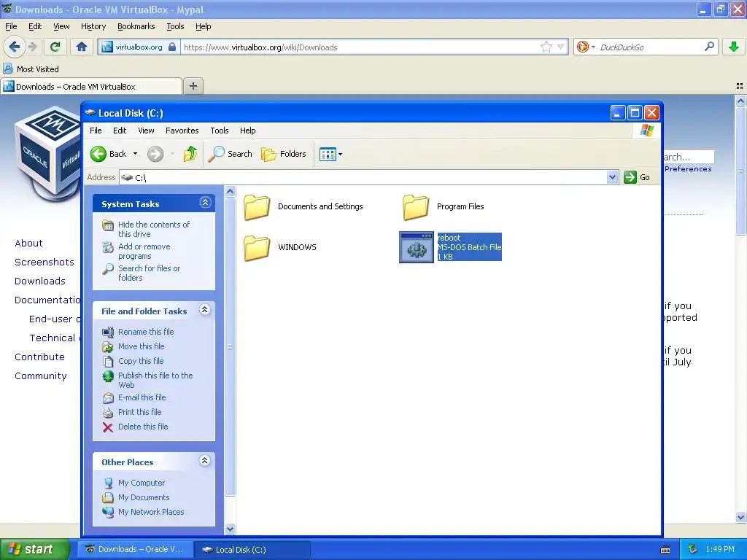The image size is (747, 560).
Task: Switch to Local Disk (C:) taskbar button
Action: click(x=252, y=550)
